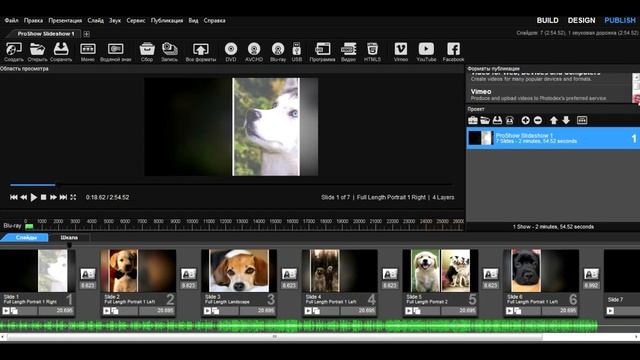Open the Правка menu

pyautogui.click(x=33, y=20)
